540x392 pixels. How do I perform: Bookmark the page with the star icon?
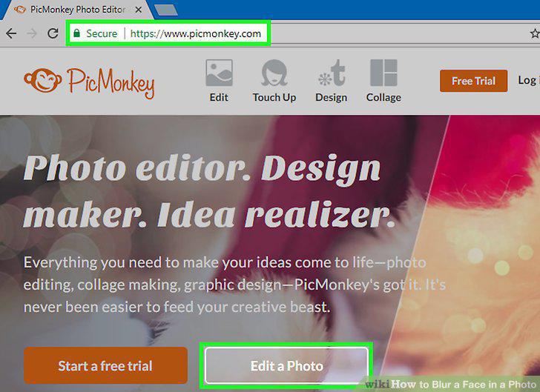pyautogui.click(x=535, y=33)
